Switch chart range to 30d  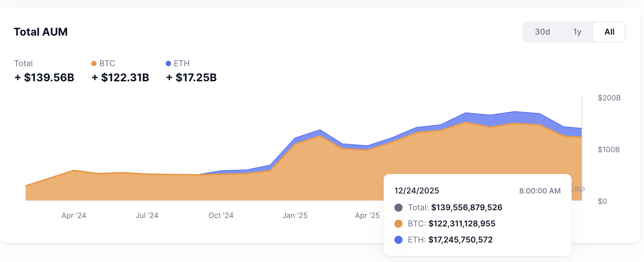pos(542,32)
